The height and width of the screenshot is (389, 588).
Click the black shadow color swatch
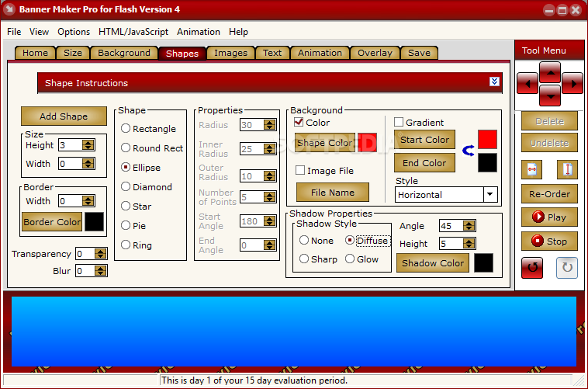coord(483,263)
